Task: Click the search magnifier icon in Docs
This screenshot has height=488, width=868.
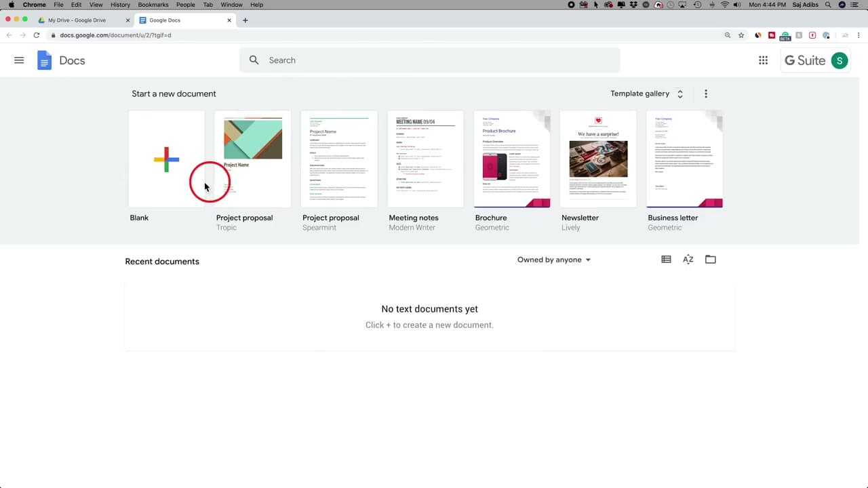Action: coord(254,60)
